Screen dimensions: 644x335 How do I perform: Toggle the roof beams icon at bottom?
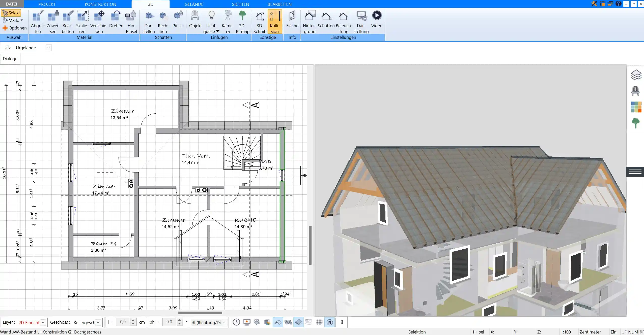[x=288, y=322]
